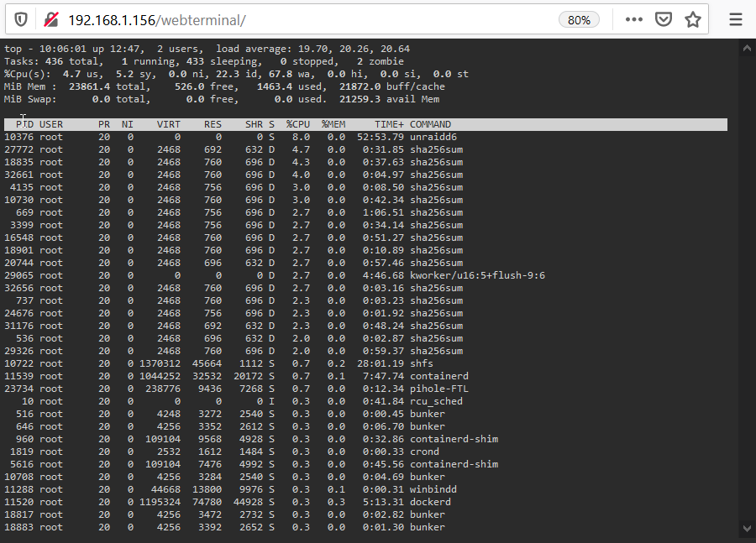Click the containerd command in row 11539
The width and height of the screenshot is (756, 543).
438,376
